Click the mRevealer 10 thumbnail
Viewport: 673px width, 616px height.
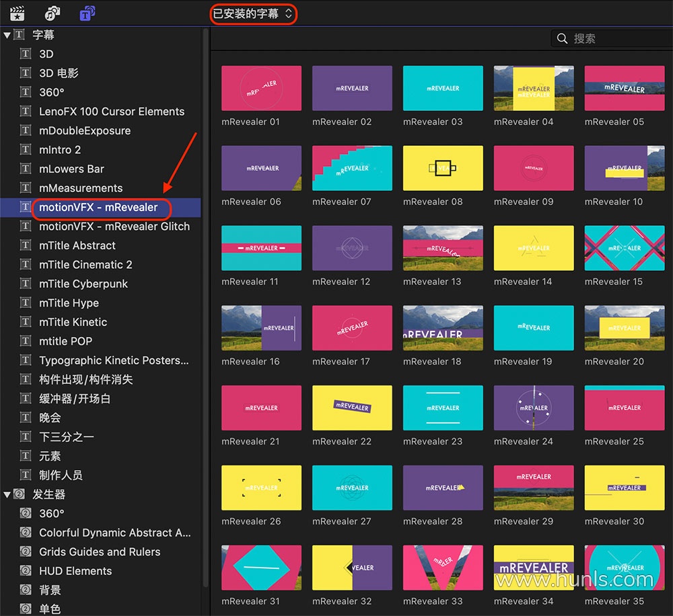point(625,168)
